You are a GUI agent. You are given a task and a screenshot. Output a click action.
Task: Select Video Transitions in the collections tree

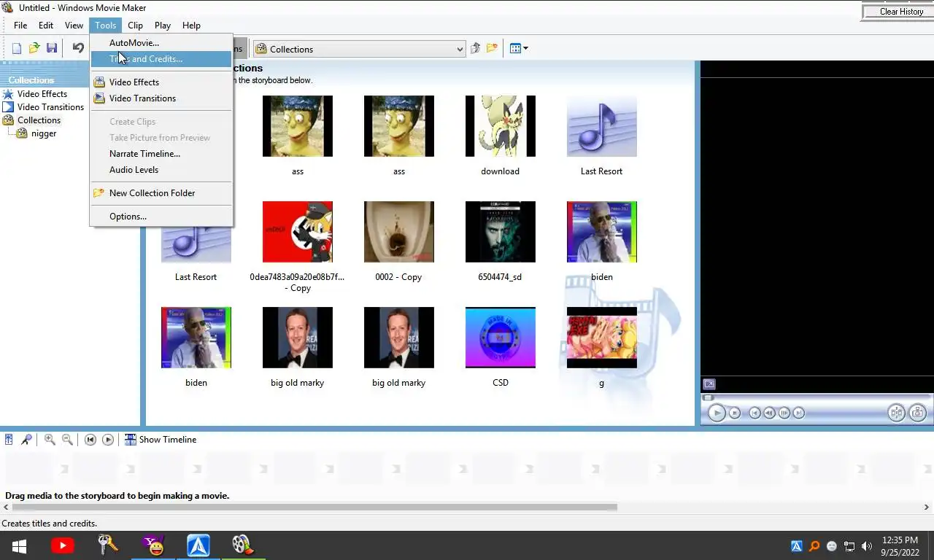(50, 107)
